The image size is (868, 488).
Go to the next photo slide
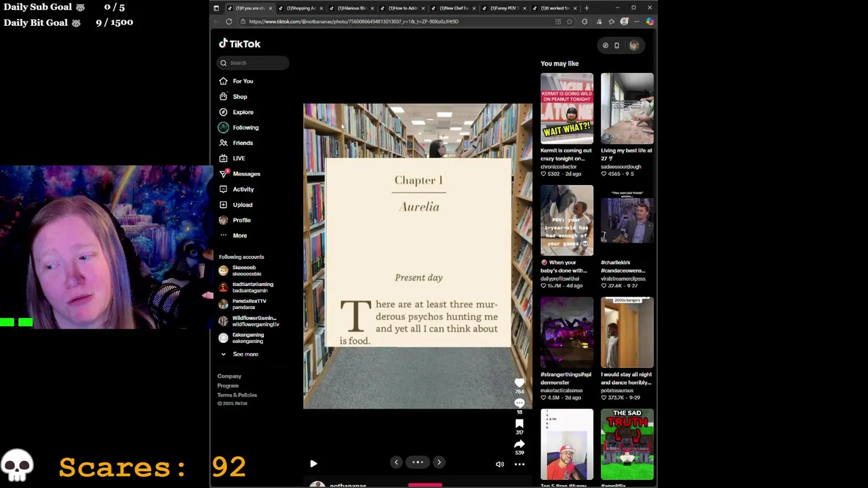(439, 462)
